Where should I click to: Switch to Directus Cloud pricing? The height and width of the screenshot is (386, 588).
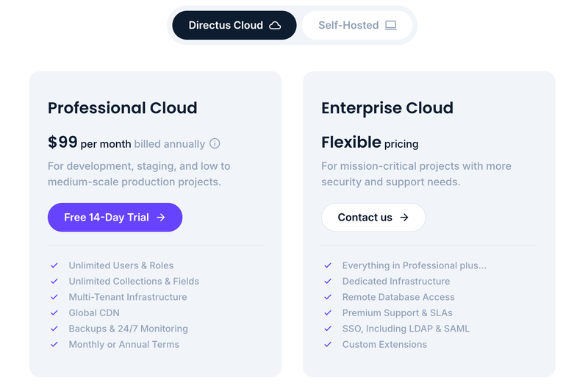[234, 25]
